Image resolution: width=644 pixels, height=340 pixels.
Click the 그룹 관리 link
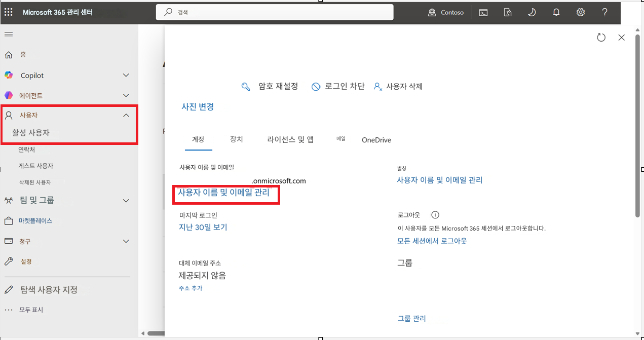pos(411,319)
